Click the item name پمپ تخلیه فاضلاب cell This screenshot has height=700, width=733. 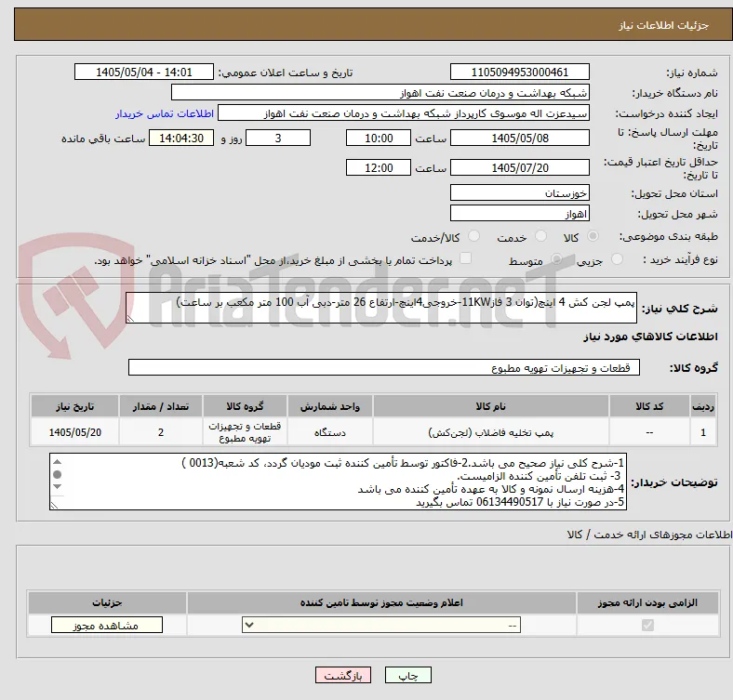(x=491, y=432)
